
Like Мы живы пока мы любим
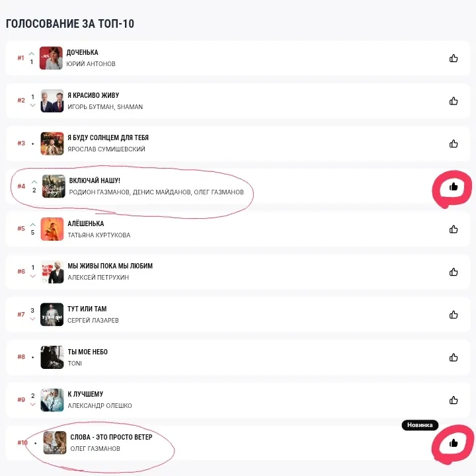[x=454, y=272]
